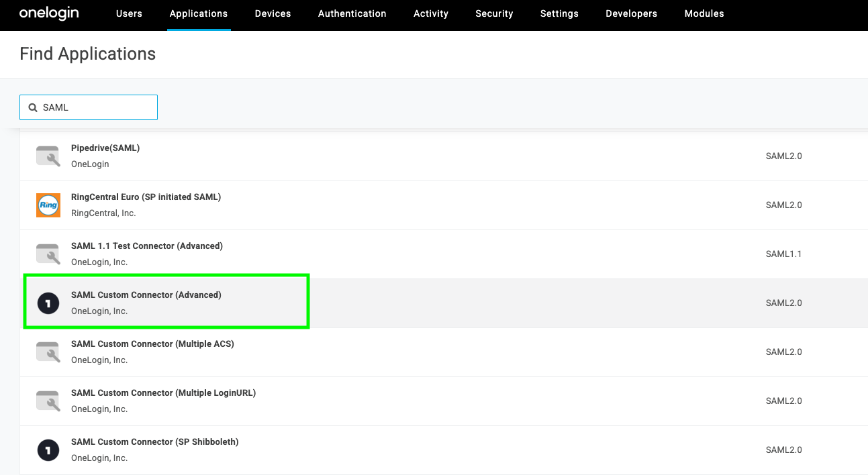This screenshot has width=868, height=475.
Task: Click SAML 1.1 Test Connector wrench icon
Action: 48,254
